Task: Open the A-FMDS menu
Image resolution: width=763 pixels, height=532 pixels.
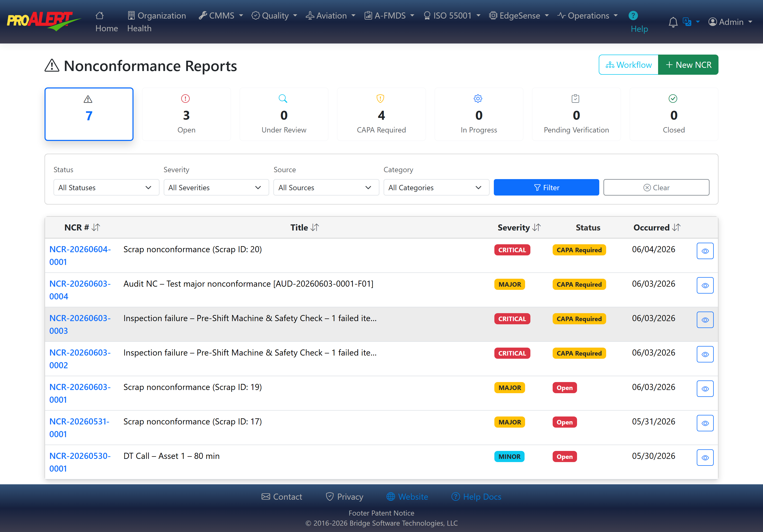Action: click(x=389, y=15)
